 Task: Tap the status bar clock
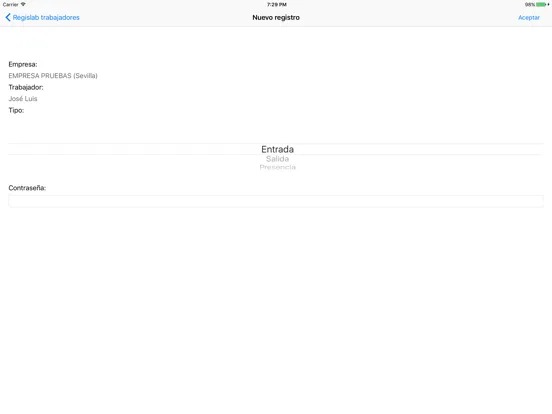(x=277, y=5)
